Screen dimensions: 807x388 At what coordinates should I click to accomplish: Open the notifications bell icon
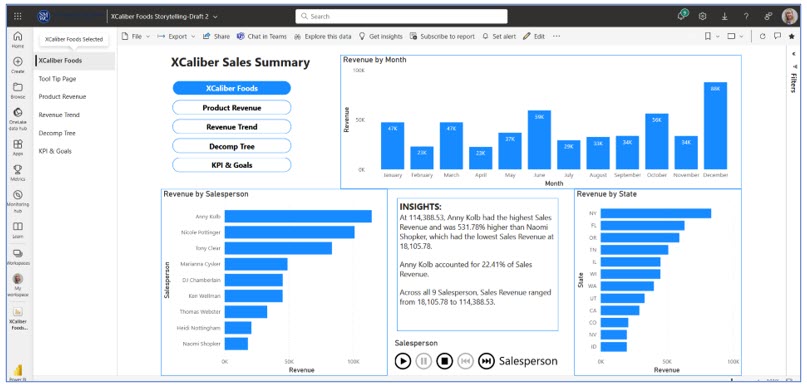pyautogui.click(x=682, y=16)
